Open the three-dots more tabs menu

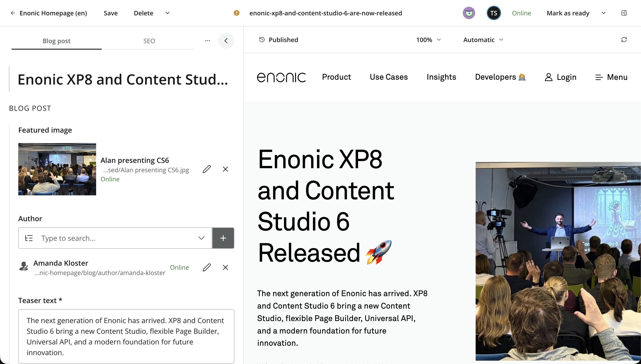tap(207, 40)
